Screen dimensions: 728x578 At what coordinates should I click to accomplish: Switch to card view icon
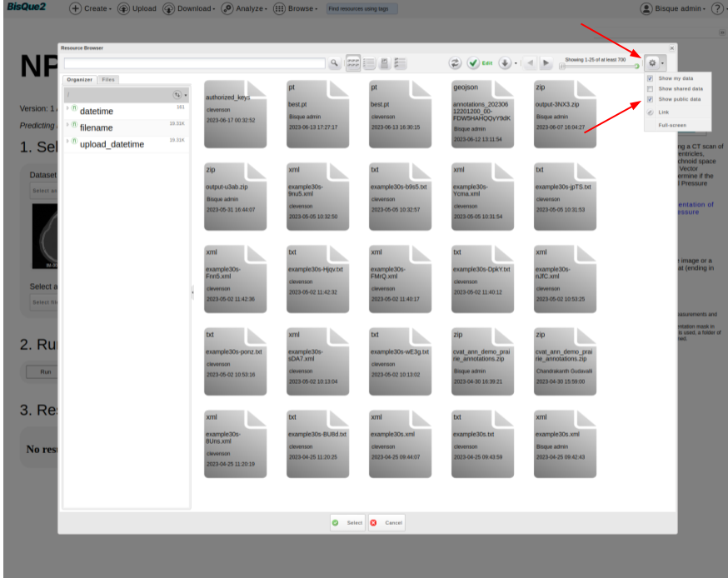coord(384,63)
